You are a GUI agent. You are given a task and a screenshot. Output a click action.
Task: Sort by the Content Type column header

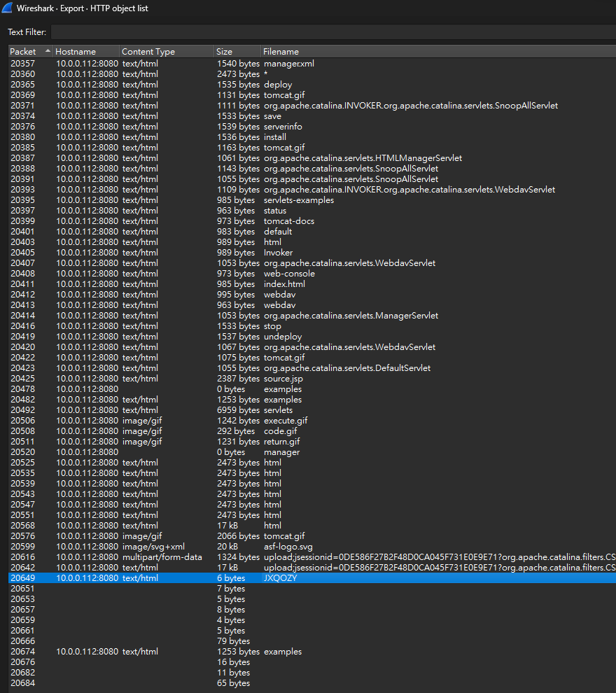[x=167, y=52]
